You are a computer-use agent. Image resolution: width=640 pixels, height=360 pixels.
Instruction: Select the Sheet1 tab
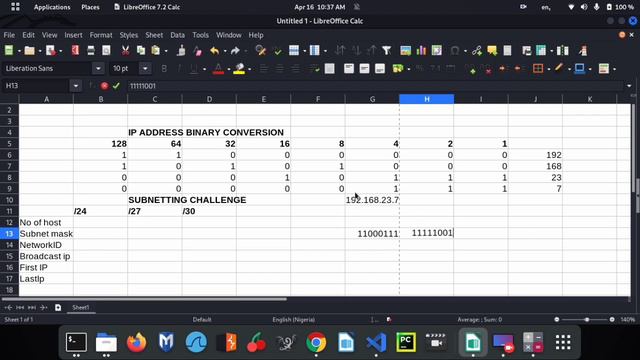(x=81, y=308)
